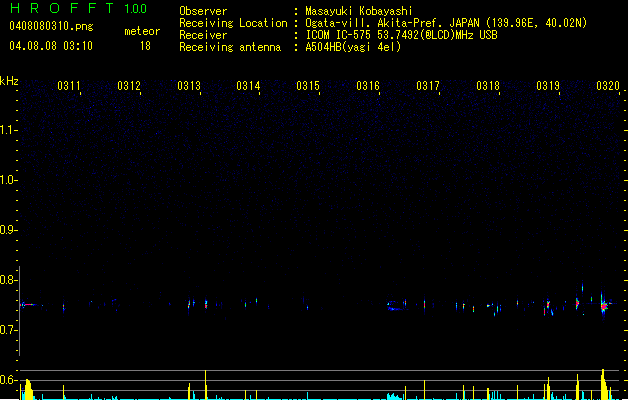Click time marker 0315
The width and height of the screenshot is (629, 400).
[x=308, y=85]
